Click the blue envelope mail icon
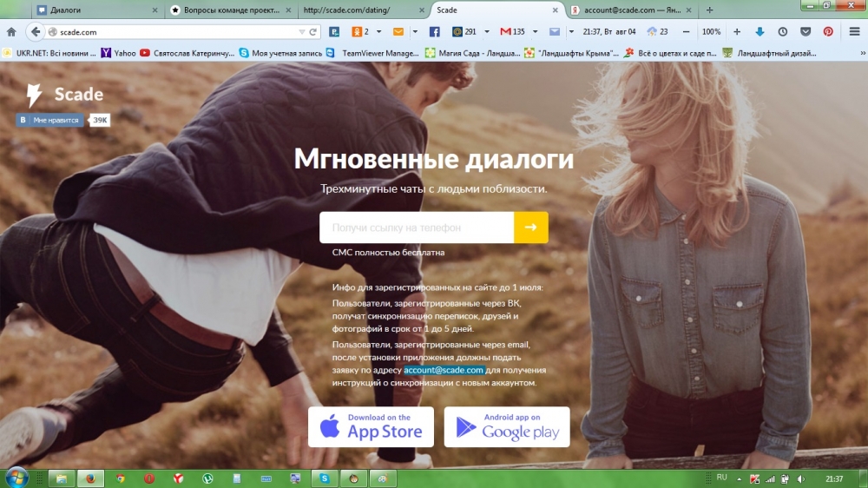This screenshot has height=488, width=868. 554,32
